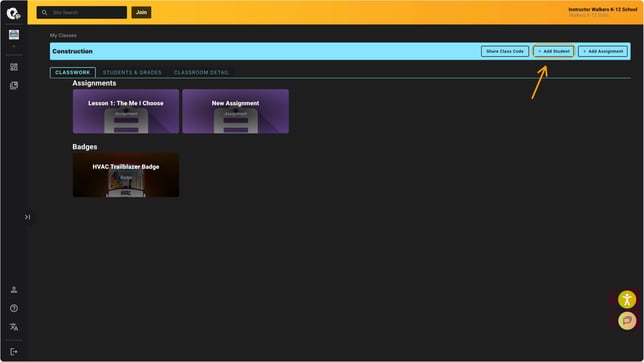
Task: Click the My Classes breadcrumb
Action: tap(63, 35)
